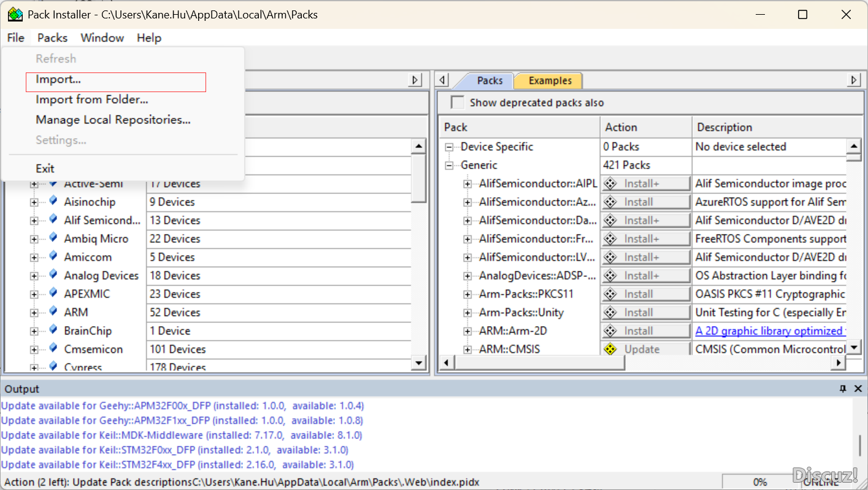Click the left pane tab strip right arrow
Screen dimensions: 868x490
415,80
